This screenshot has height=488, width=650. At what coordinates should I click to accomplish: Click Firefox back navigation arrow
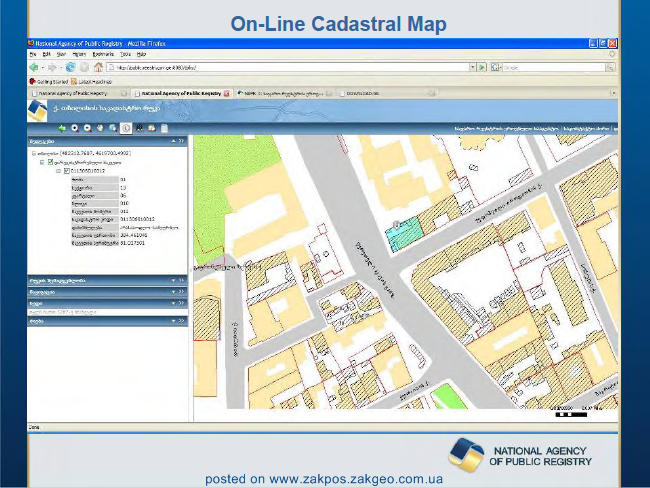34,67
